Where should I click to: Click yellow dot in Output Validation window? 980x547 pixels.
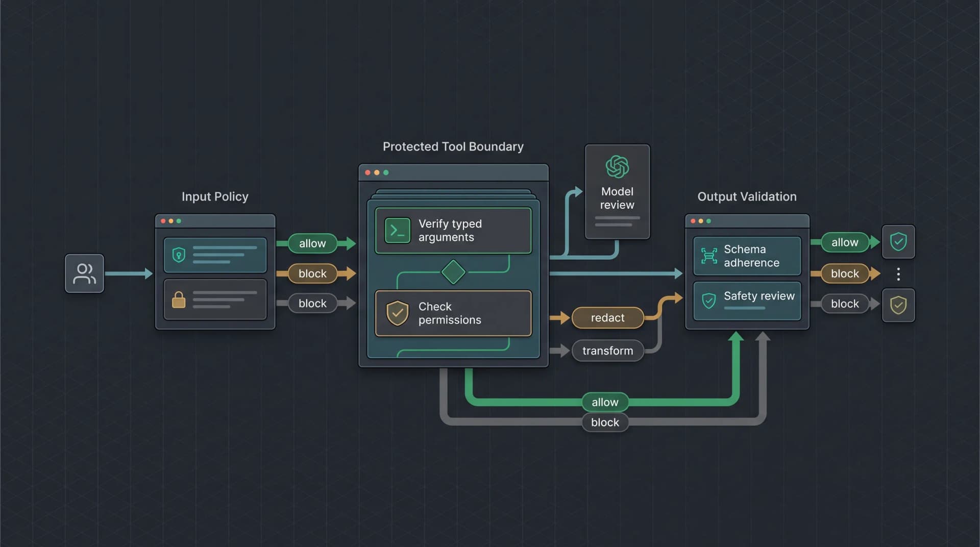click(701, 221)
